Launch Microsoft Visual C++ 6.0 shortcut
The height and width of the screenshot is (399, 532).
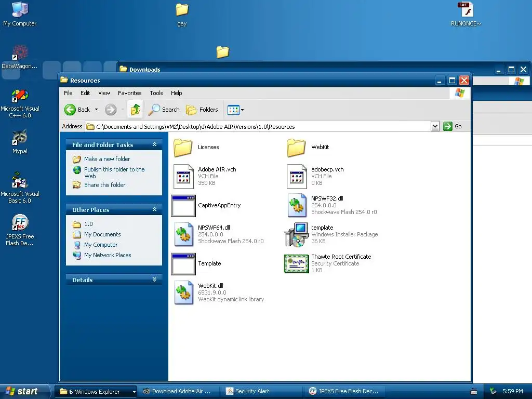click(20, 103)
